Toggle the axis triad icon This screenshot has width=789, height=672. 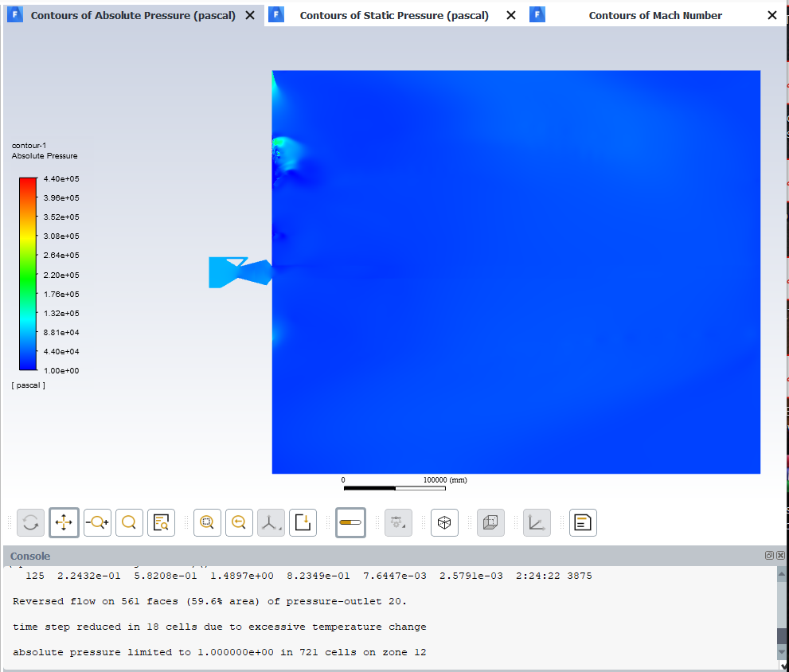coord(537,522)
